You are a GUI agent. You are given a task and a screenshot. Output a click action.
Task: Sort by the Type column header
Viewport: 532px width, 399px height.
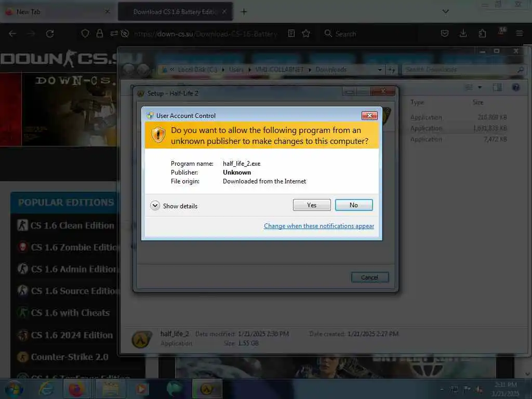click(x=417, y=102)
